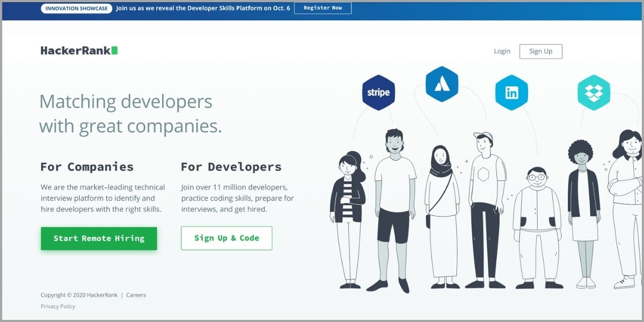
Task: Click the Innovation Showcase badge
Action: click(76, 9)
